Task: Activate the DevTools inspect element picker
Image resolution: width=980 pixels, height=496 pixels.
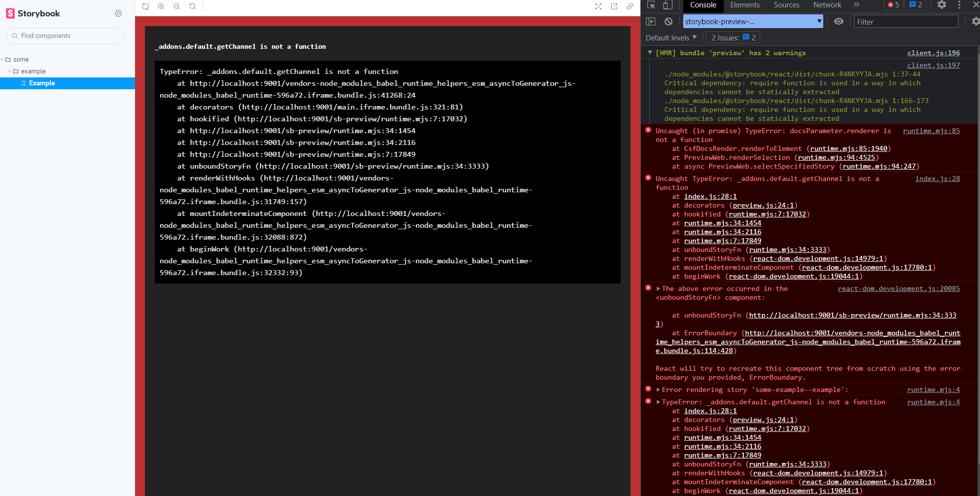Action: pyautogui.click(x=651, y=5)
